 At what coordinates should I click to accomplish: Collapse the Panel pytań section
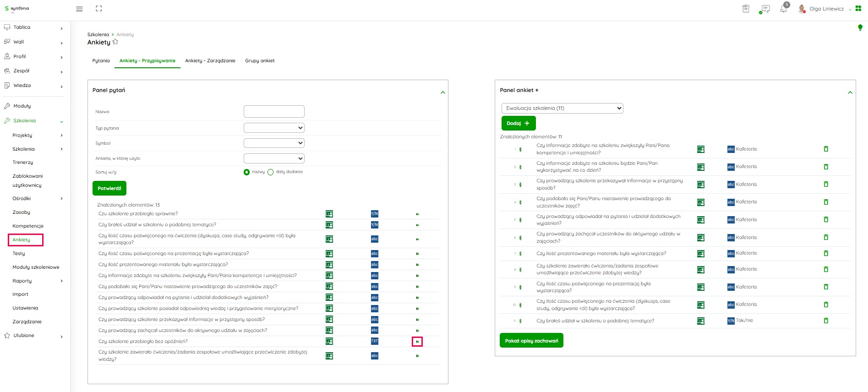[442, 93]
